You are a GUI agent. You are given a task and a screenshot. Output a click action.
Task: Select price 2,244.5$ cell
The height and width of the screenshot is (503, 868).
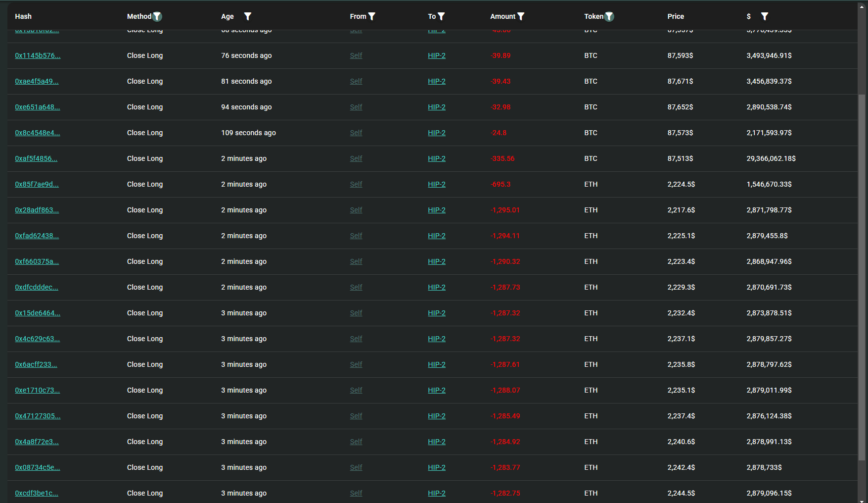tap(681, 493)
